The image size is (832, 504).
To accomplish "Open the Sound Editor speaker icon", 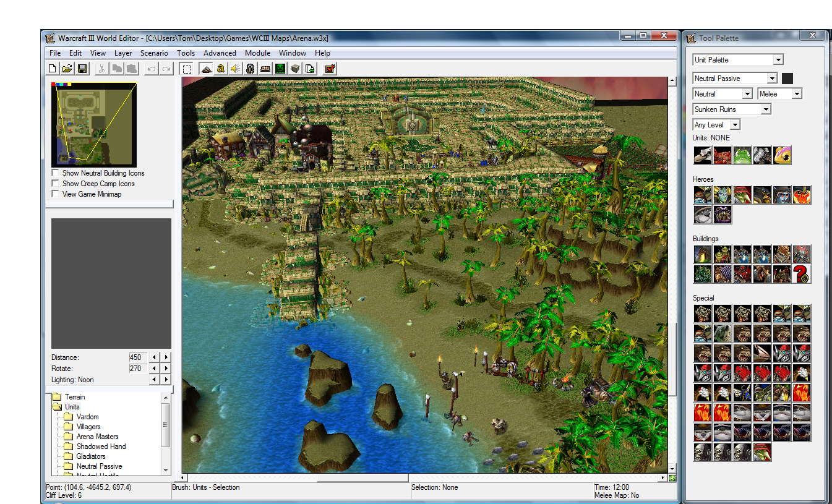I will click(x=236, y=68).
